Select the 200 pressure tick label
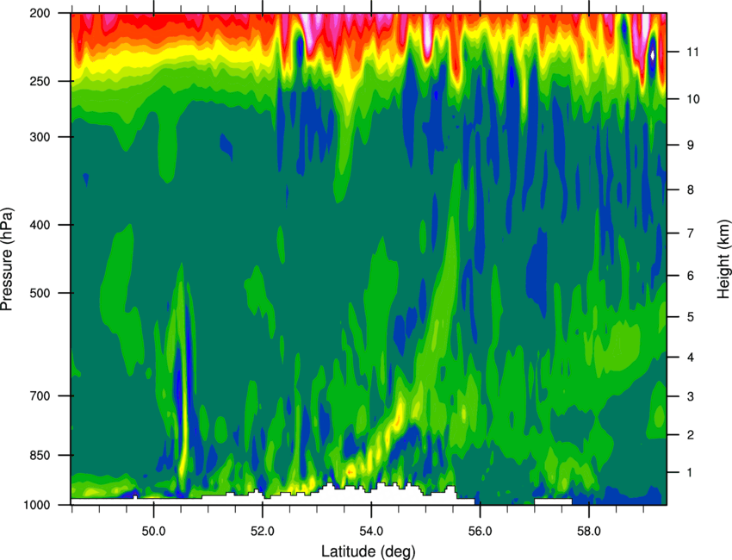The width and height of the screenshot is (732, 560). point(40,13)
